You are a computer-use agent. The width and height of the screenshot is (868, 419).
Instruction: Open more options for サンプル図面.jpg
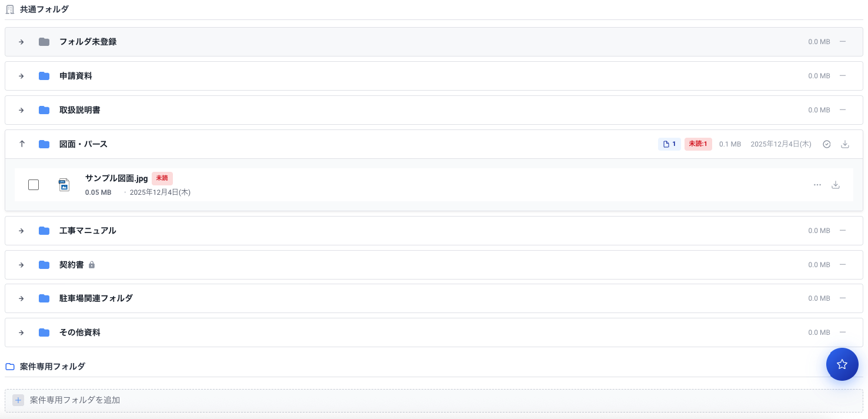click(817, 185)
